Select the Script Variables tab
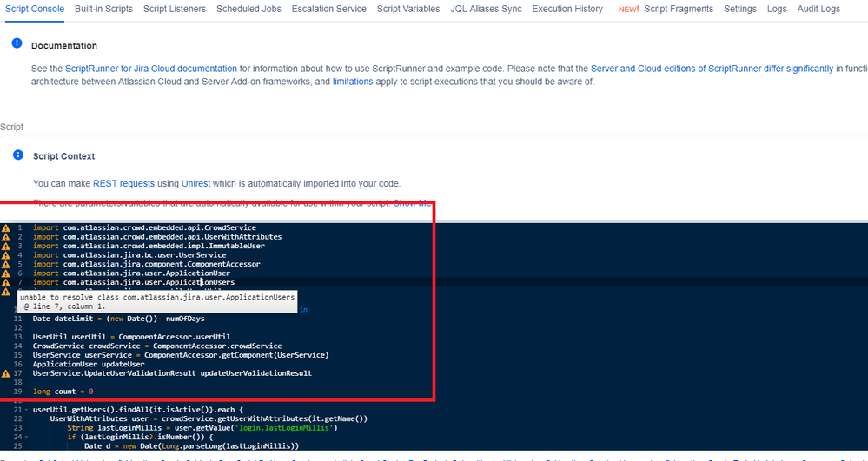This screenshot has height=461, width=868. pos(408,9)
